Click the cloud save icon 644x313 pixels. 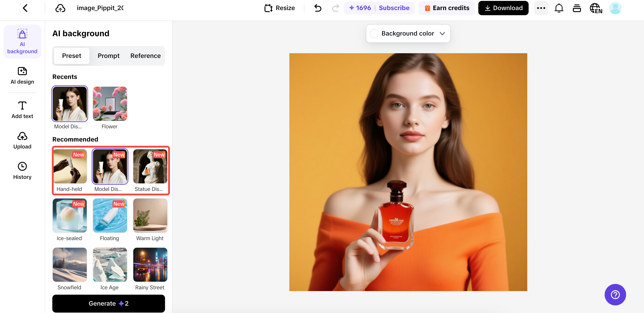pyautogui.click(x=60, y=8)
